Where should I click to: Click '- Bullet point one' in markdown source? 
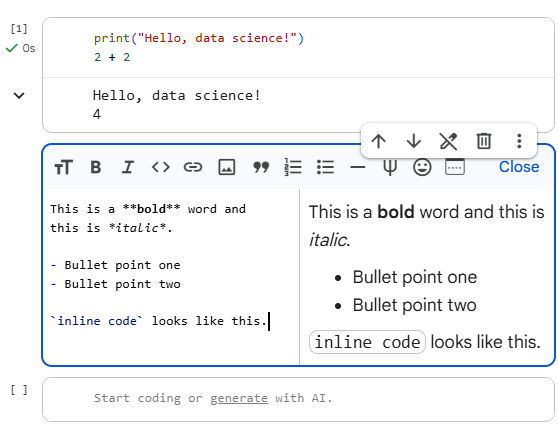click(115, 265)
